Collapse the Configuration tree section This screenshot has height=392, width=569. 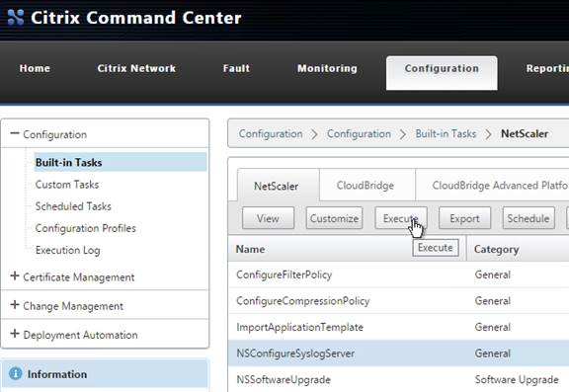[15, 134]
